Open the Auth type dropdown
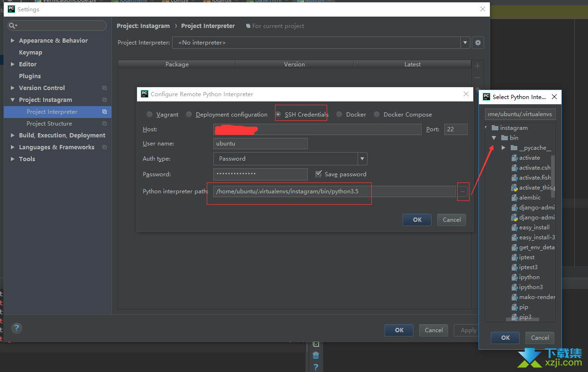Image resolution: width=588 pixels, height=372 pixels. (362, 159)
